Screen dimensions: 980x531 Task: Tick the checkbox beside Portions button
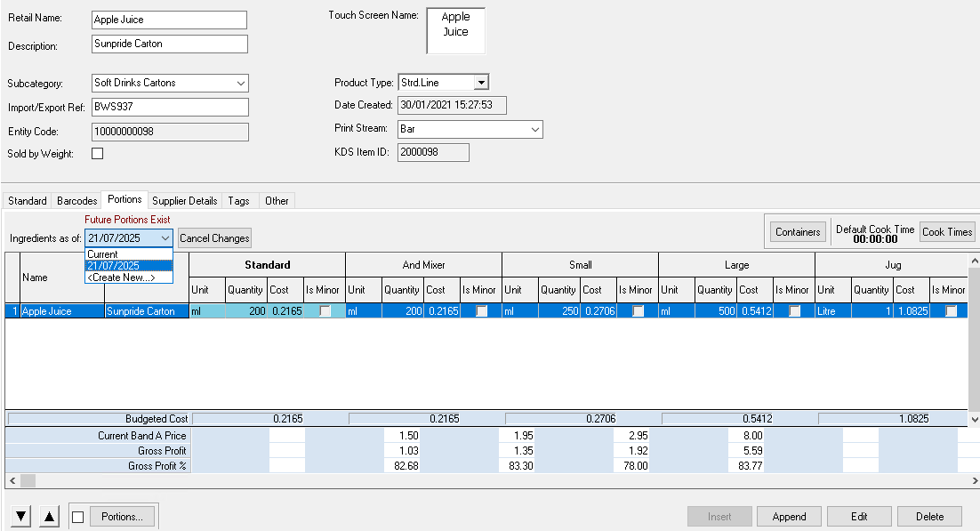78,517
